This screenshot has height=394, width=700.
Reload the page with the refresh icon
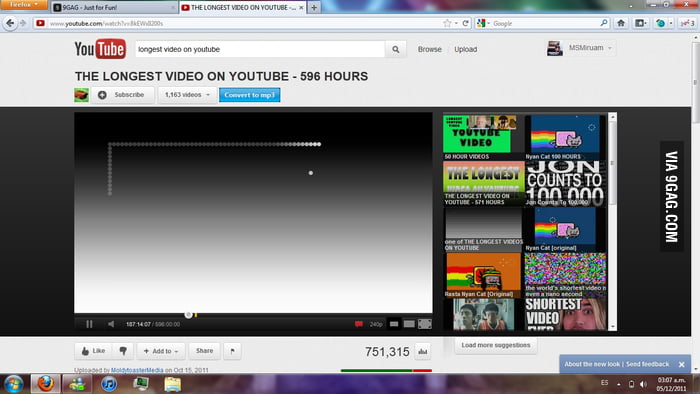click(x=465, y=23)
